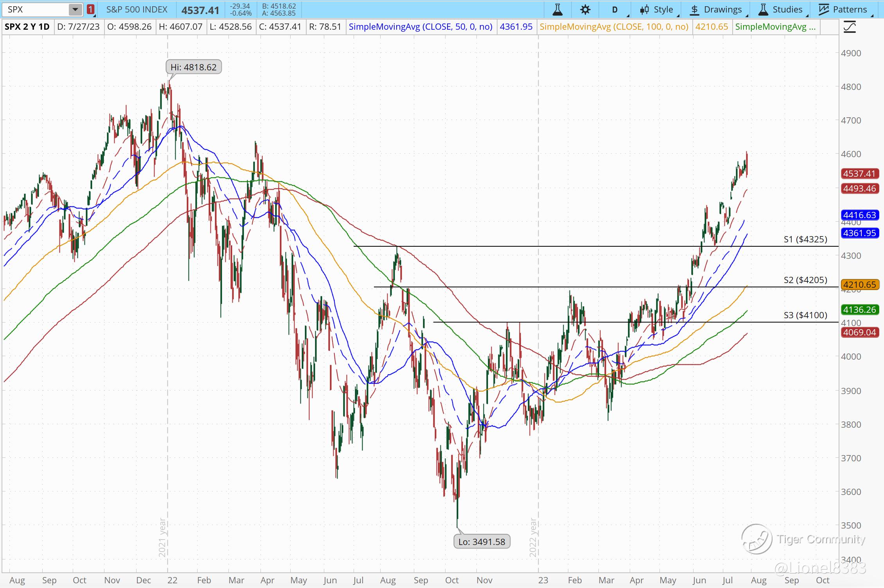Click the flask icon beside Studies
Viewport: 884px width, 588px height.
pyautogui.click(x=763, y=9)
